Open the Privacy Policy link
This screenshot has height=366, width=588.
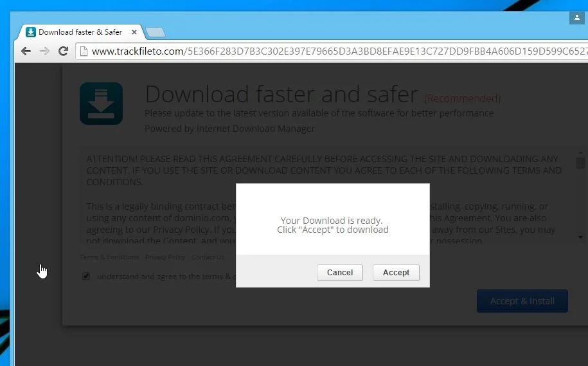point(165,257)
